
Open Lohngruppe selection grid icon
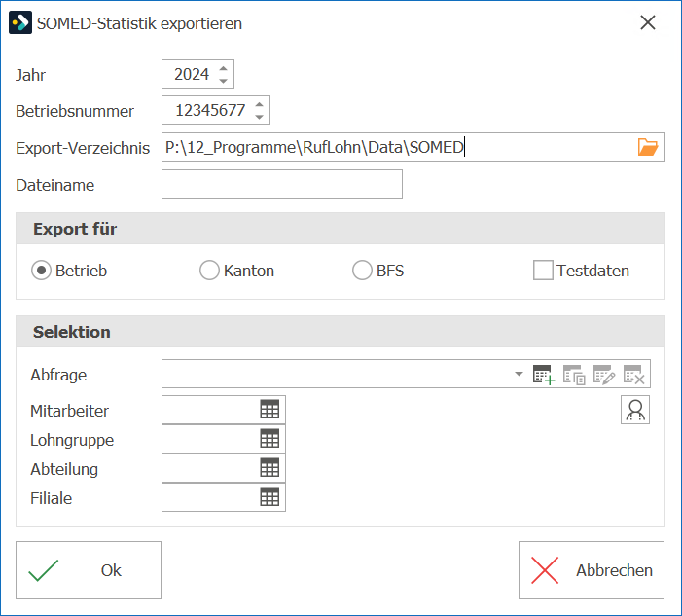(x=269, y=439)
